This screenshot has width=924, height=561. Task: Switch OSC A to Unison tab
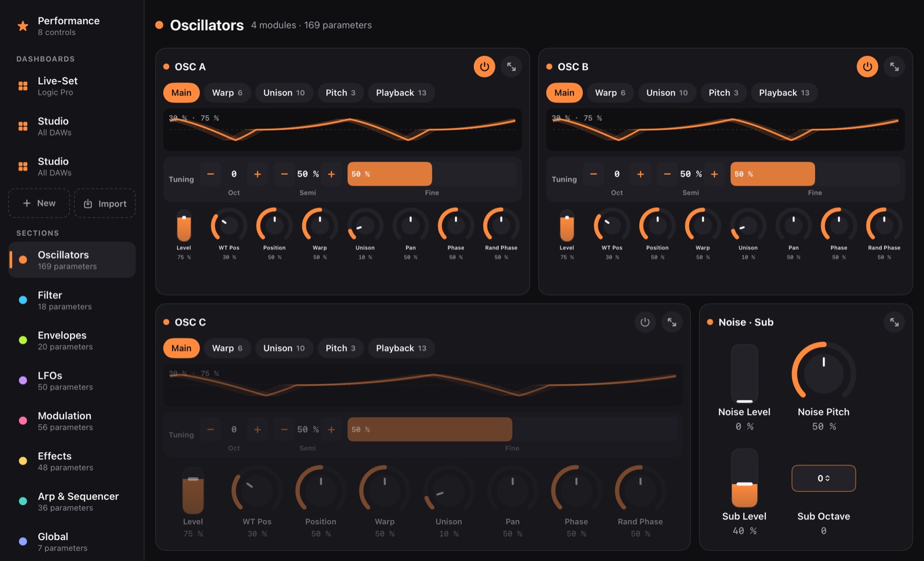point(284,93)
